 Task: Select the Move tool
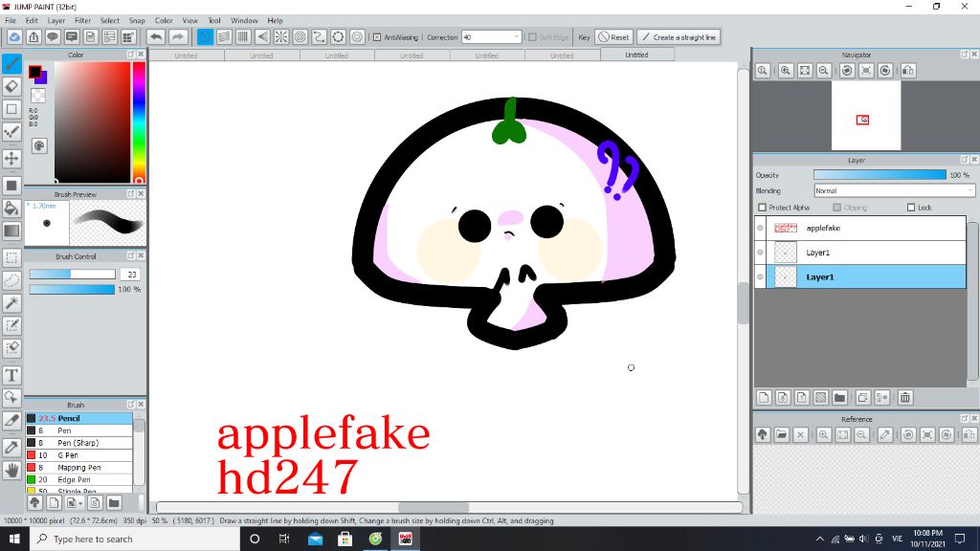coord(11,158)
